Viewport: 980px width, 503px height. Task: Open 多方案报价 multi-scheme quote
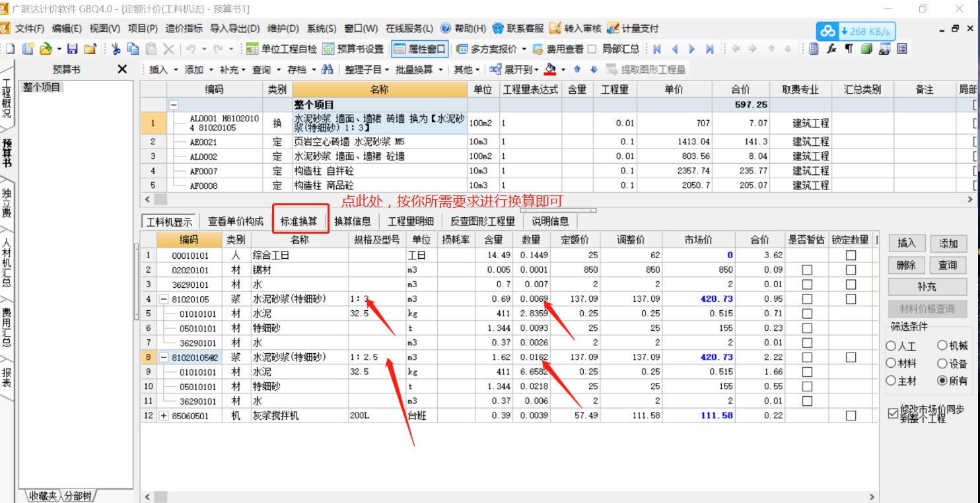pos(491,49)
